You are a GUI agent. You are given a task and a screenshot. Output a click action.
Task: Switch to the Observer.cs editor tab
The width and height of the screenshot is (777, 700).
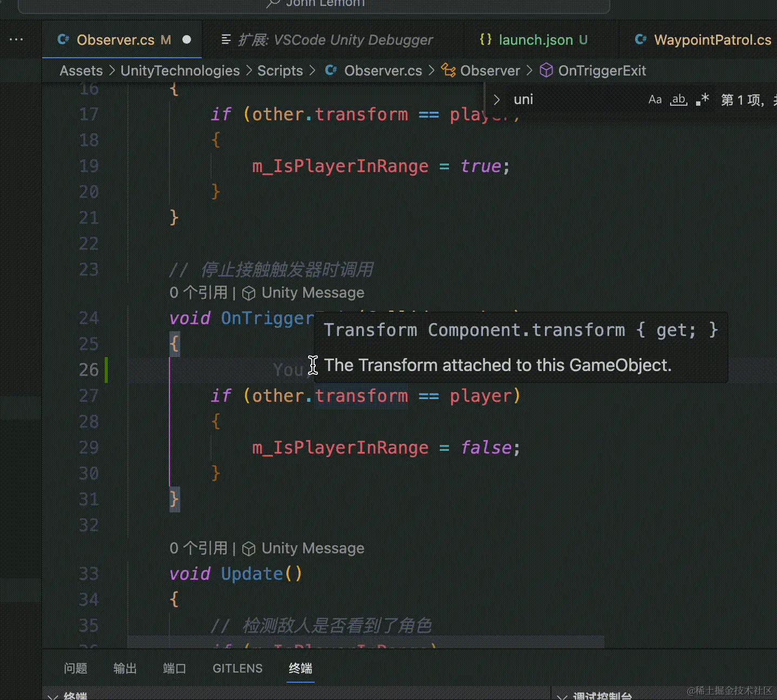(x=122, y=39)
